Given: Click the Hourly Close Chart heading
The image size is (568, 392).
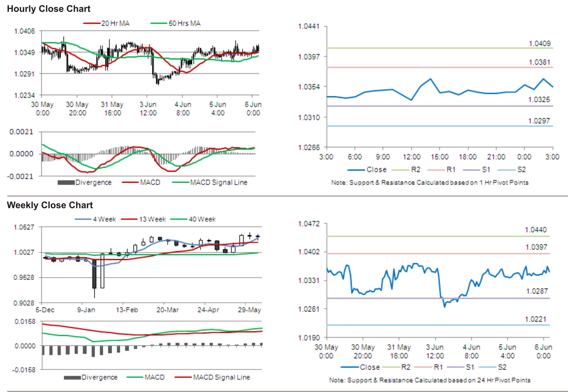Looking at the screenshot, I should click(49, 9).
